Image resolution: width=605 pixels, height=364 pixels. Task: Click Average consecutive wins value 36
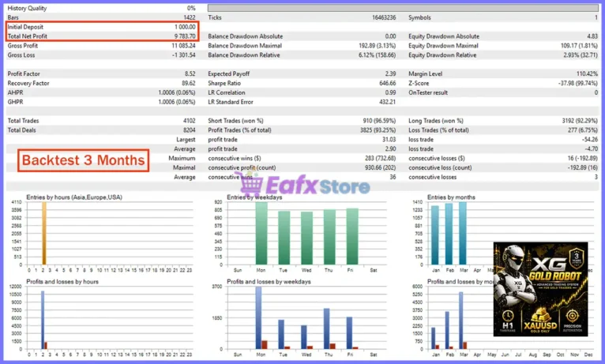(x=393, y=177)
